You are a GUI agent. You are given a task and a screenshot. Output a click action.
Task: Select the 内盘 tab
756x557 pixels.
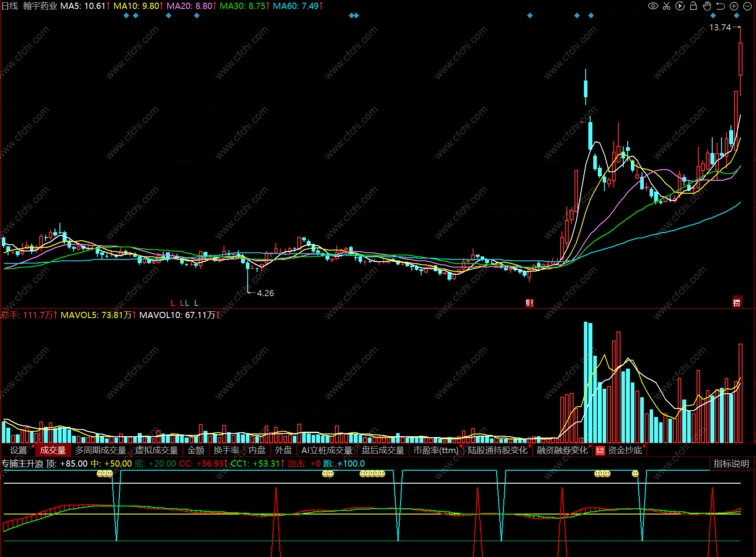(x=257, y=450)
